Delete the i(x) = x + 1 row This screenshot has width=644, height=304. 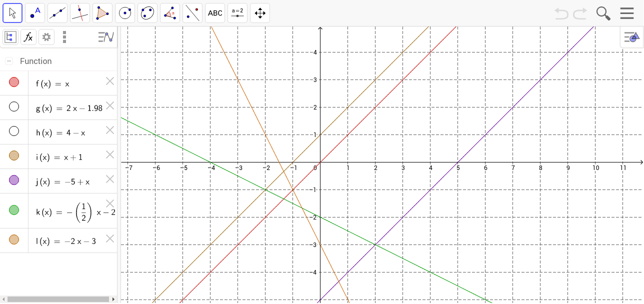point(110,154)
